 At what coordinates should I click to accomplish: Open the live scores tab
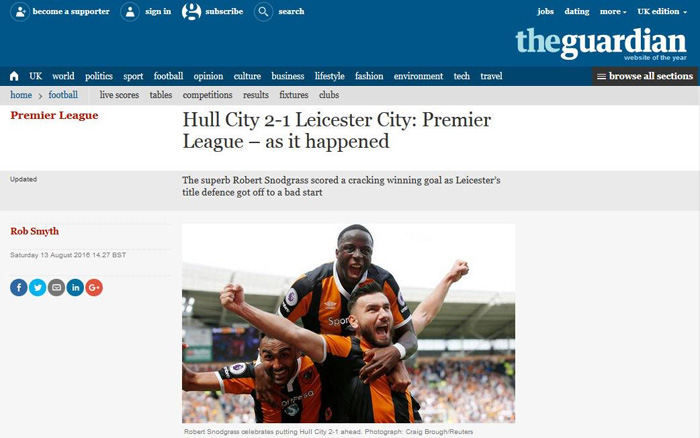tap(119, 95)
